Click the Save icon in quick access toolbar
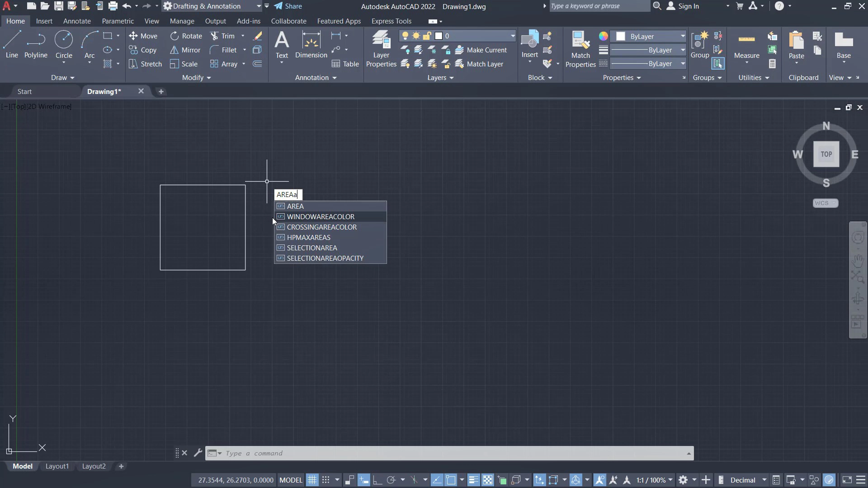The height and width of the screenshot is (488, 868). [x=59, y=6]
